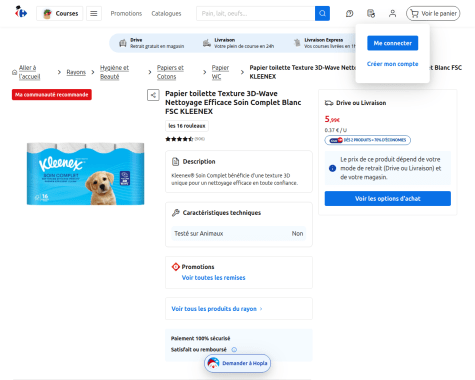Click the 5,99€ price text
Image resolution: width=475 pixels, height=380 pixels.
click(332, 119)
